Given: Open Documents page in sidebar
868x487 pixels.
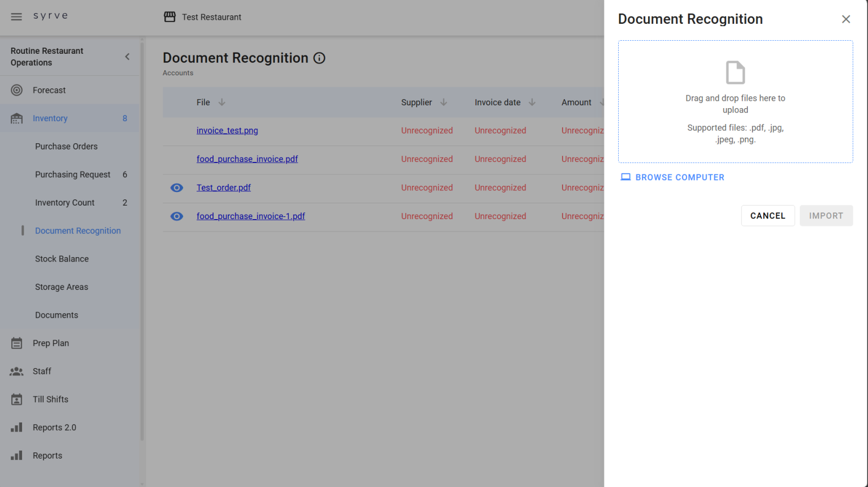Looking at the screenshot, I should pos(57,315).
